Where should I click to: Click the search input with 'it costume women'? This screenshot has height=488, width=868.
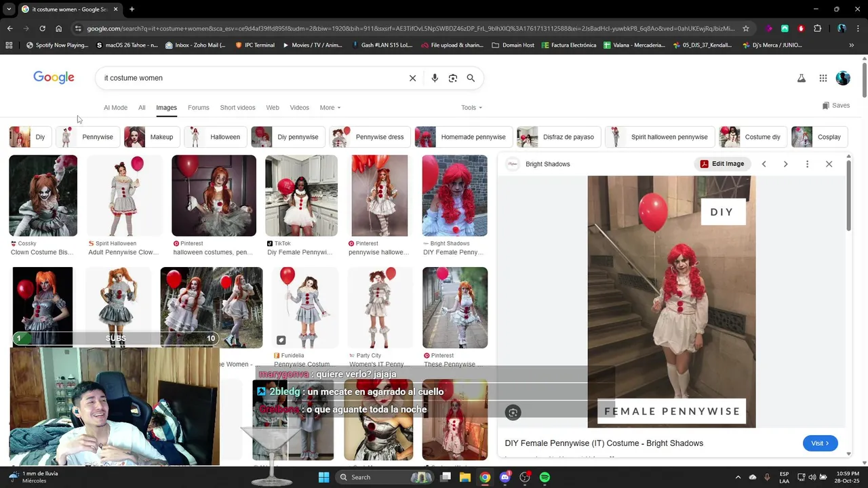tap(251, 78)
